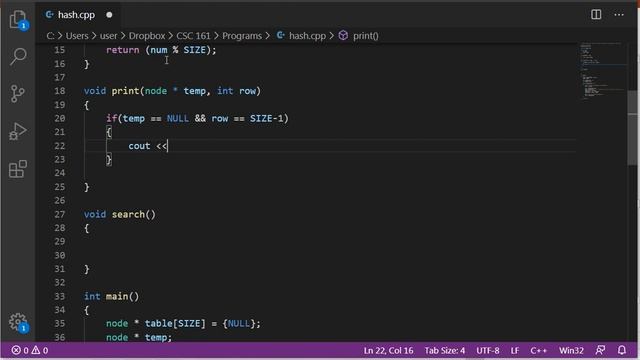Screen dimensions: 640x360
Task: Click line number 27 in the gutter
Action: [60, 214]
